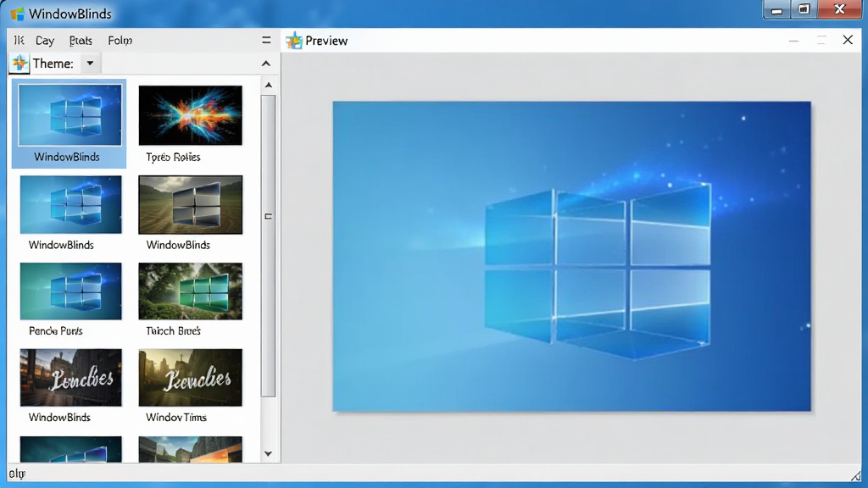Pick the unhighlighted blue WindowBlinds theme thumbnail

tap(71, 205)
